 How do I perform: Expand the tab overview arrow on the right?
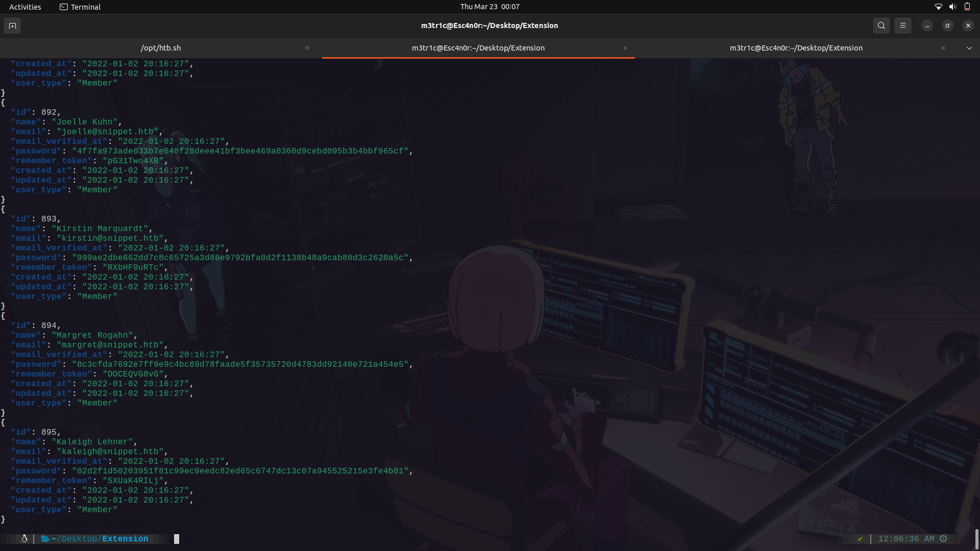point(969,48)
